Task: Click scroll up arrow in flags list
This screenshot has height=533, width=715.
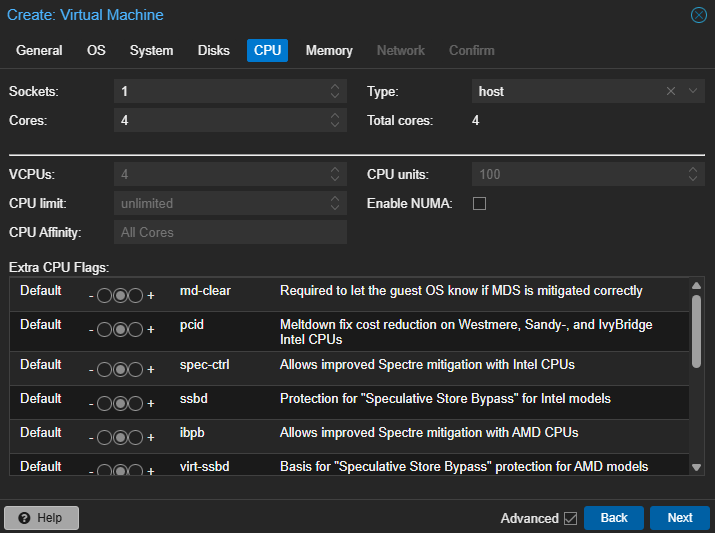Action: coord(696,285)
